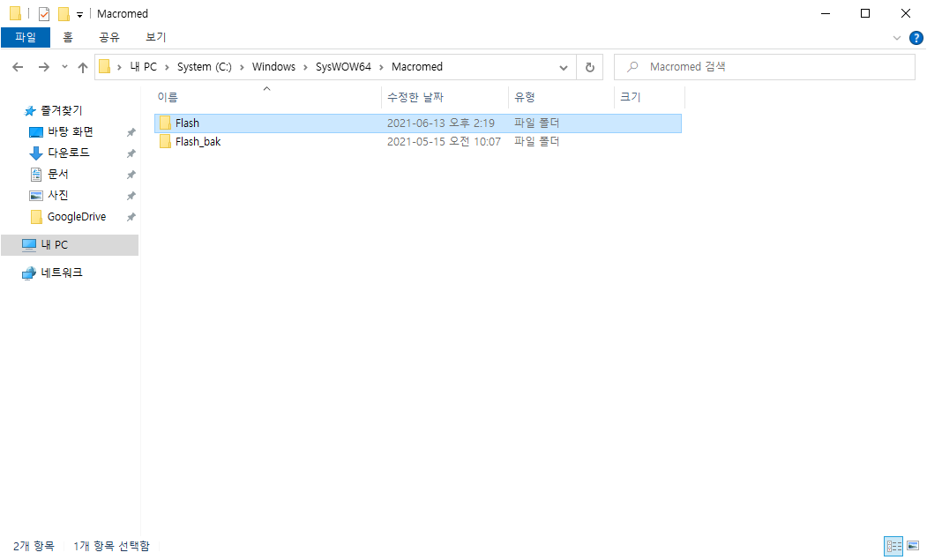Click the Windows breadcrumb

(273, 67)
